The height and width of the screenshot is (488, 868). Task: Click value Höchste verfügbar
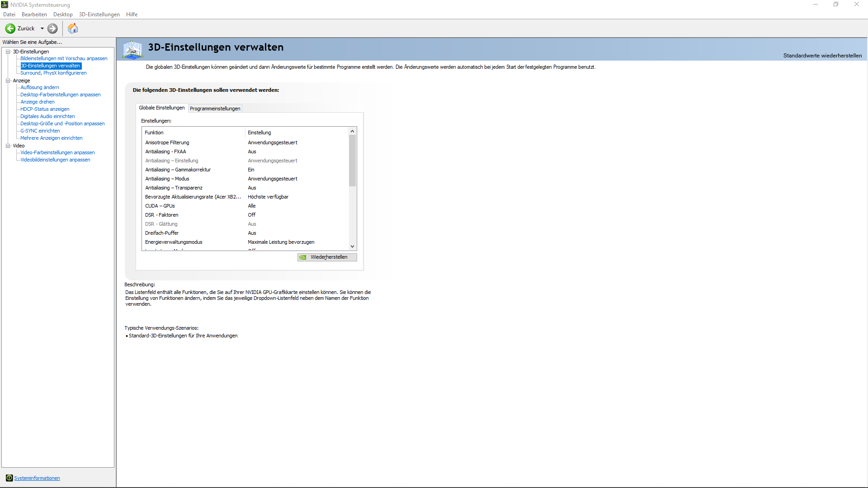tap(268, 197)
